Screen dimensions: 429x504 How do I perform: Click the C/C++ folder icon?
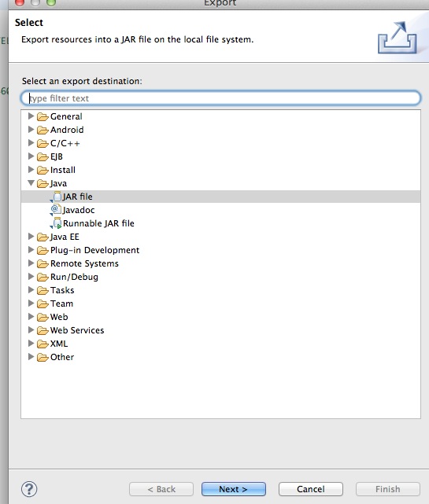43,143
